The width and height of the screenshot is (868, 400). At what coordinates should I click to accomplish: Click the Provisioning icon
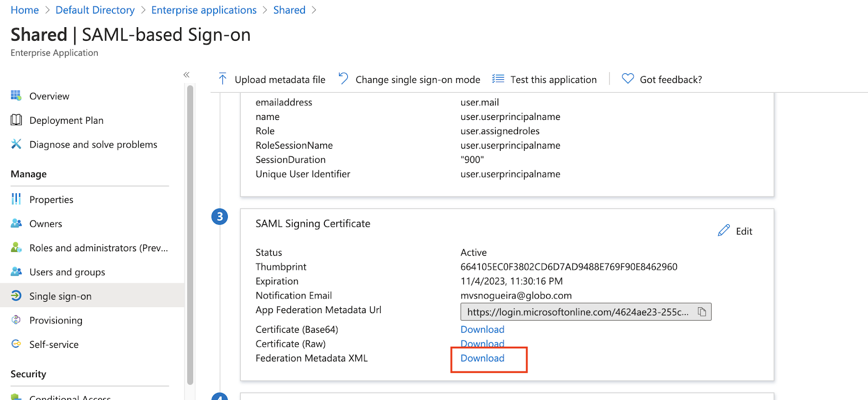pyautogui.click(x=16, y=320)
